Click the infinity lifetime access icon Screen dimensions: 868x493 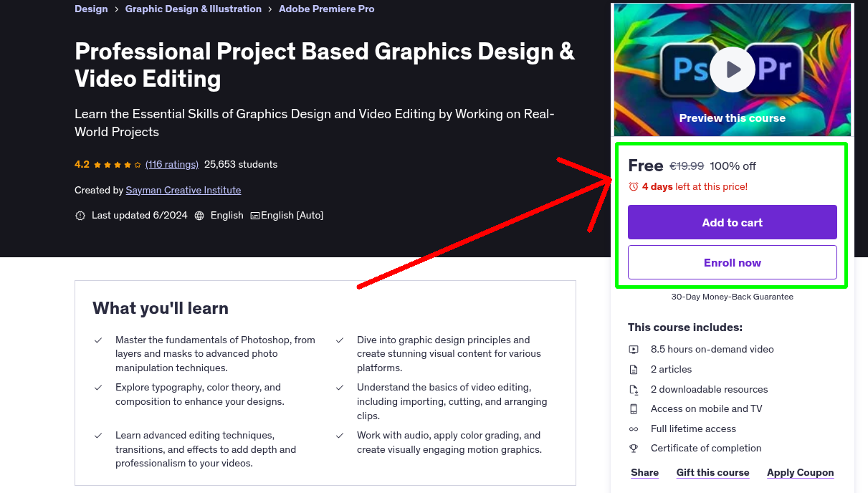point(634,429)
